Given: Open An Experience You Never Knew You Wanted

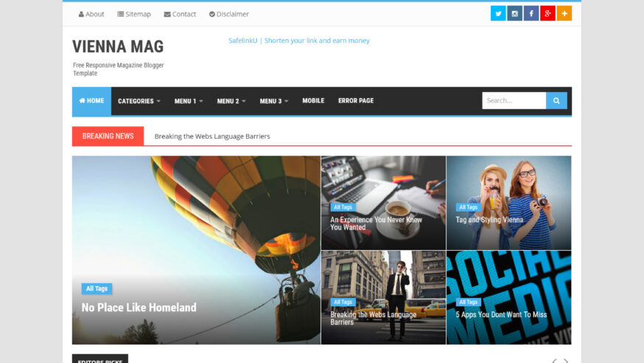Looking at the screenshot, I should (376, 224).
